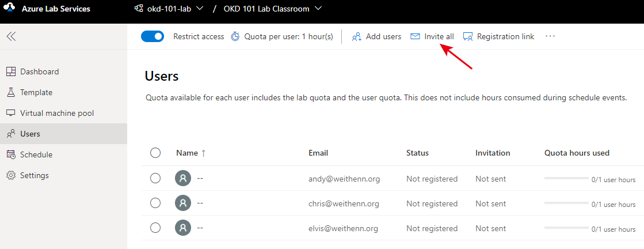Click the Schedule calendar icon

[11, 154]
